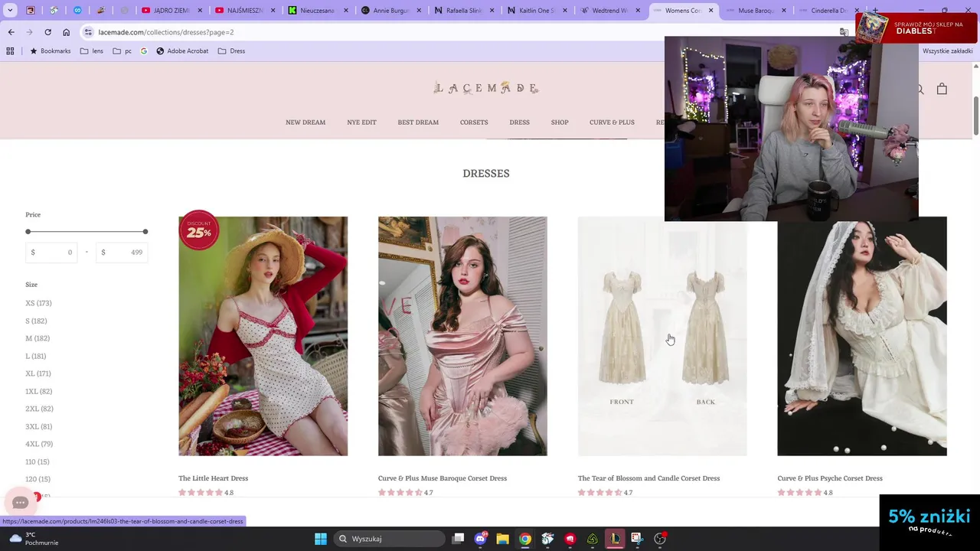This screenshot has width=980, height=551.
Task: Switch to the Muse Baroque tab
Action: click(756, 11)
